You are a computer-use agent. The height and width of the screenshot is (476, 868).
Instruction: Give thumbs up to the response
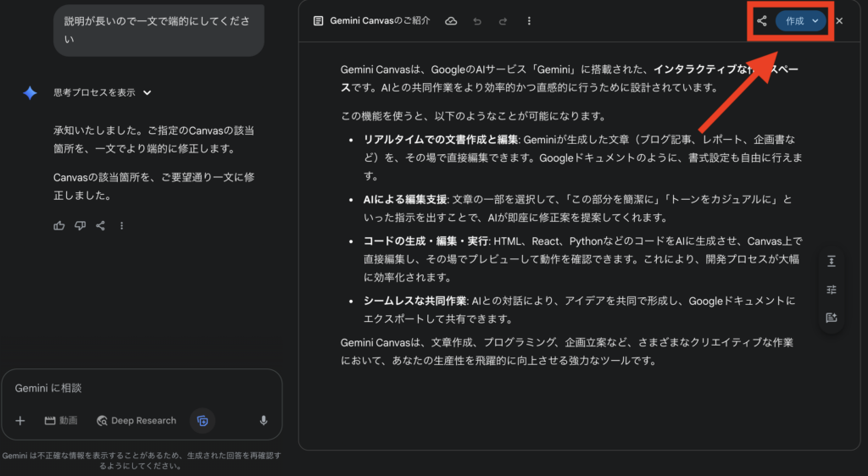click(59, 225)
